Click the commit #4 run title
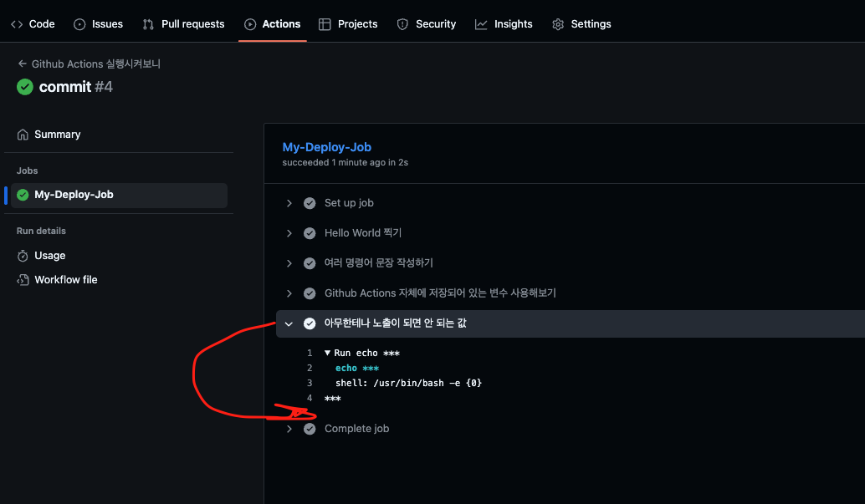The width and height of the screenshot is (865, 504). tap(75, 87)
